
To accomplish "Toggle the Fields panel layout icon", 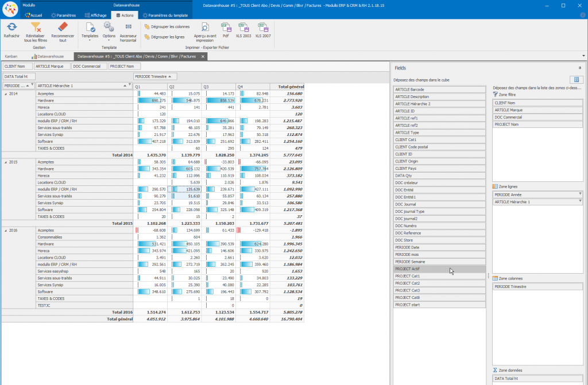I will [x=577, y=80].
